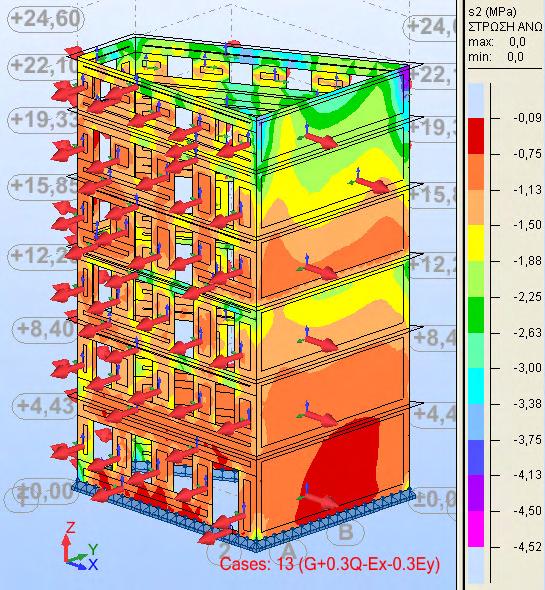Screen dimensions: 545x590
Task: Click the red legend color swatch
Action: pyautogui.click(x=476, y=136)
